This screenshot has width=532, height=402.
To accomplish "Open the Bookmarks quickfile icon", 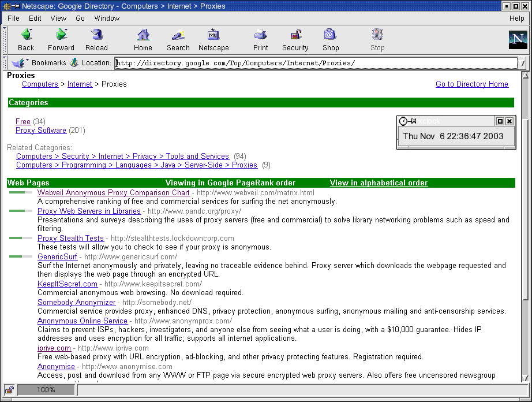I will 18,63.
